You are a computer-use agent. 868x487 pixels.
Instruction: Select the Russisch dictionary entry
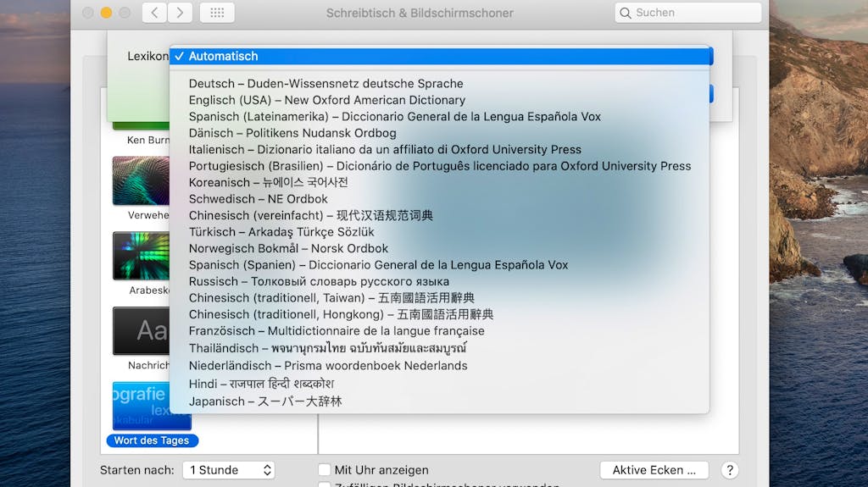click(x=440, y=282)
